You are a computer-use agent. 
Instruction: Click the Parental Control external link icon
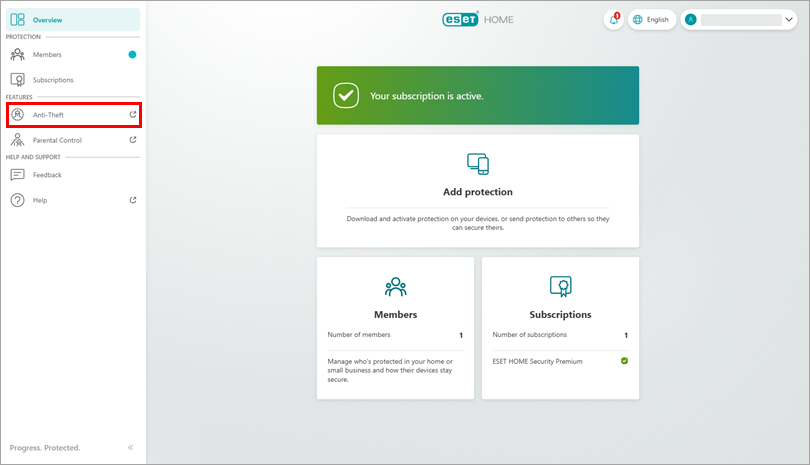click(x=133, y=140)
